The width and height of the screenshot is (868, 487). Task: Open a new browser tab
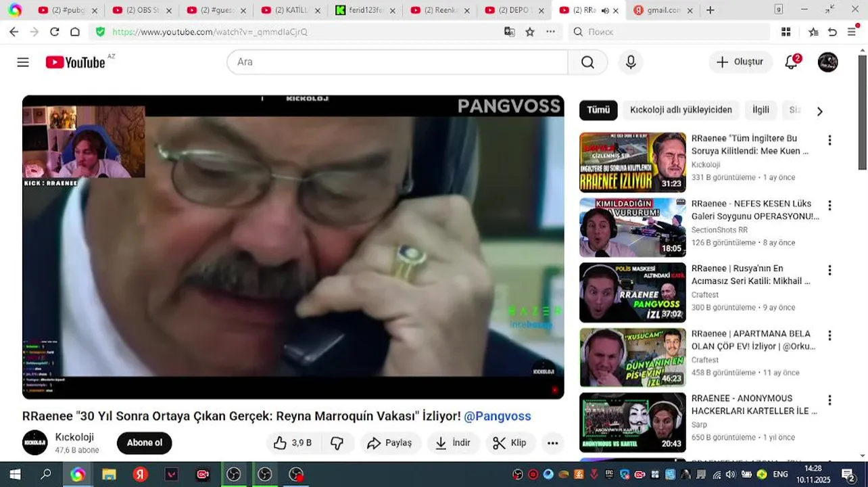710,10
